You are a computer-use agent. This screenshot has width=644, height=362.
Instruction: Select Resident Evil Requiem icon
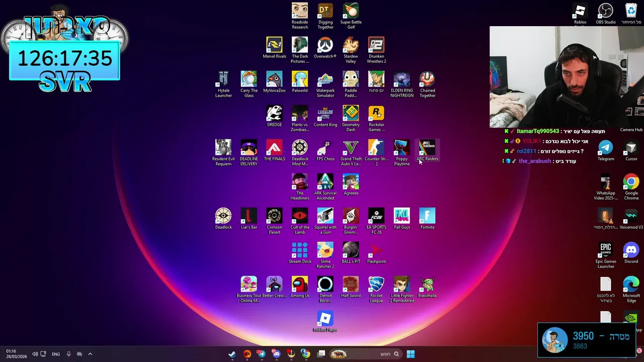click(x=223, y=153)
